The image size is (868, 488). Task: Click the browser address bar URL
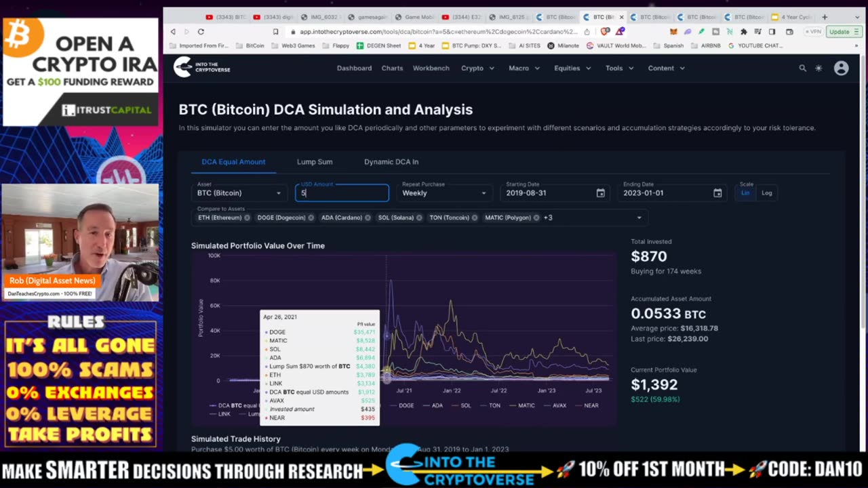click(x=438, y=32)
